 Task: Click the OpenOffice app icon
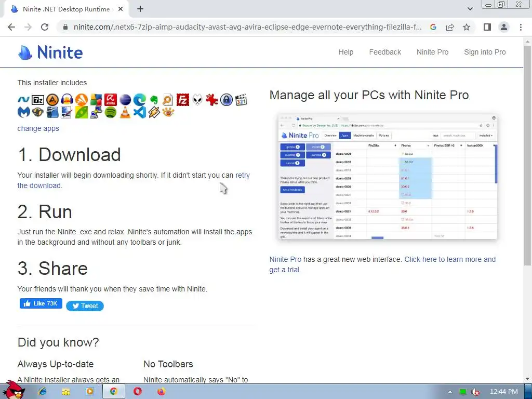52,112
